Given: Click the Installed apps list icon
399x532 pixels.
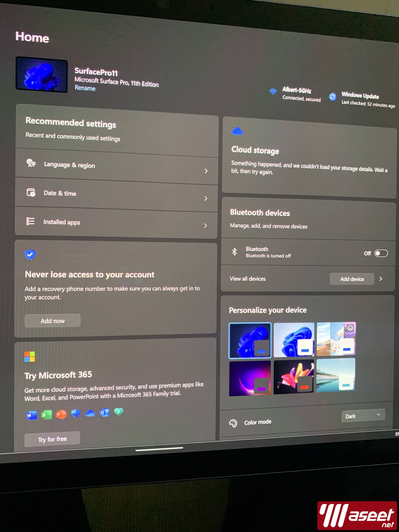Looking at the screenshot, I should (30, 221).
